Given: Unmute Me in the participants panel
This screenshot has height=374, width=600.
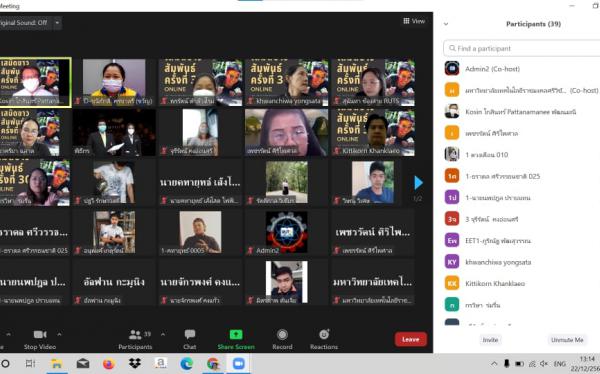Looking at the screenshot, I should coord(567,340).
